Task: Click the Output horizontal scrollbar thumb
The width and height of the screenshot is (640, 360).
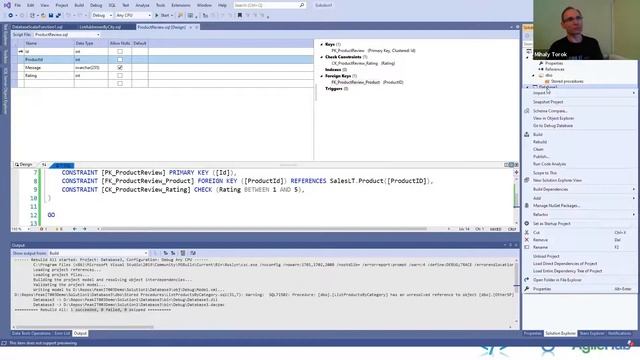Action: pos(85,327)
